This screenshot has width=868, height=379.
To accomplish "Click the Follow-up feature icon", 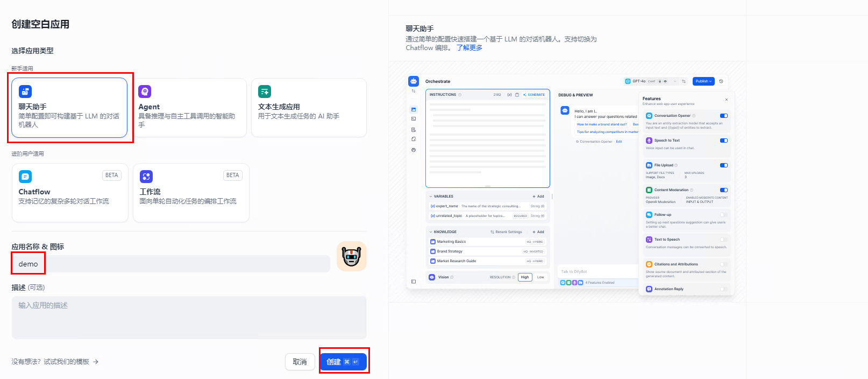I will click(649, 215).
